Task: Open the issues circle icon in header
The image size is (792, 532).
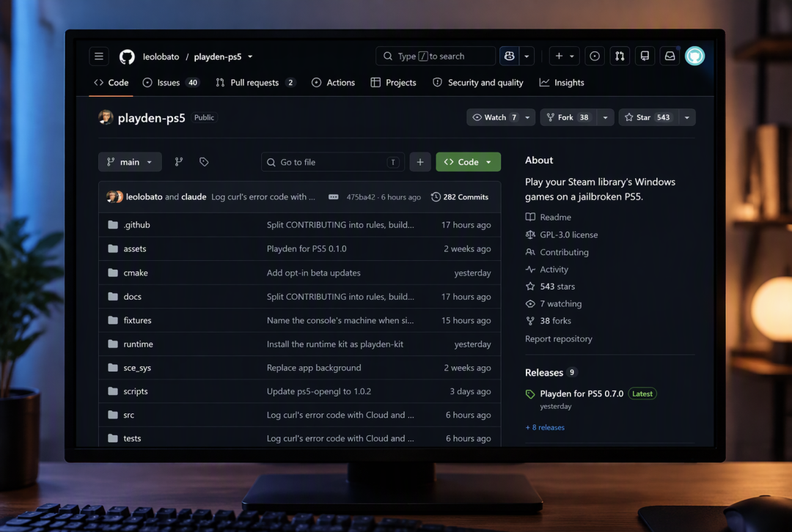Action: (x=595, y=56)
